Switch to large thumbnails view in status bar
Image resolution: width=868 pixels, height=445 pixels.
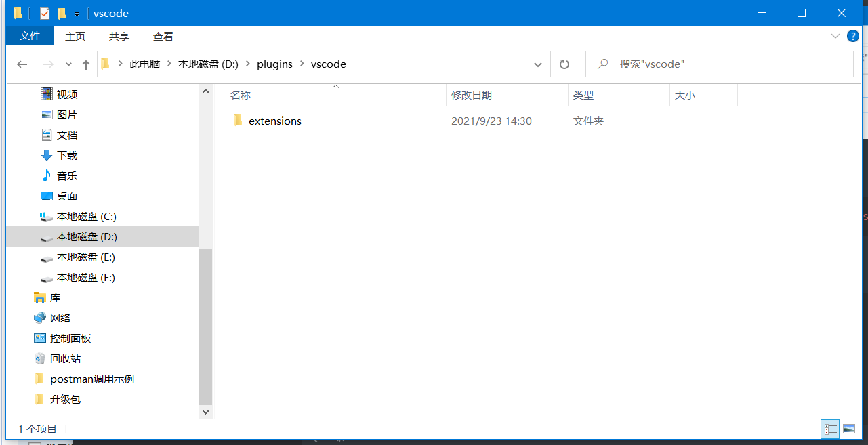tap(849, 428)
